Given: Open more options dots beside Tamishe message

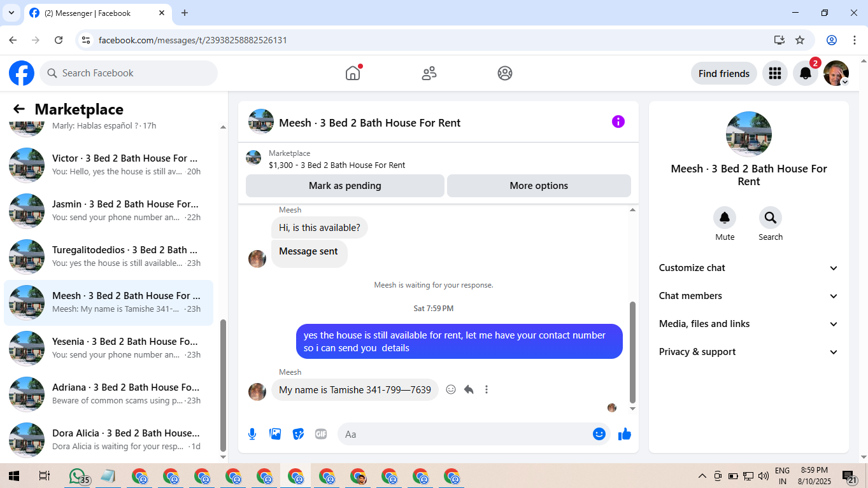Looking at the screenshot, I should coord(487,389).
